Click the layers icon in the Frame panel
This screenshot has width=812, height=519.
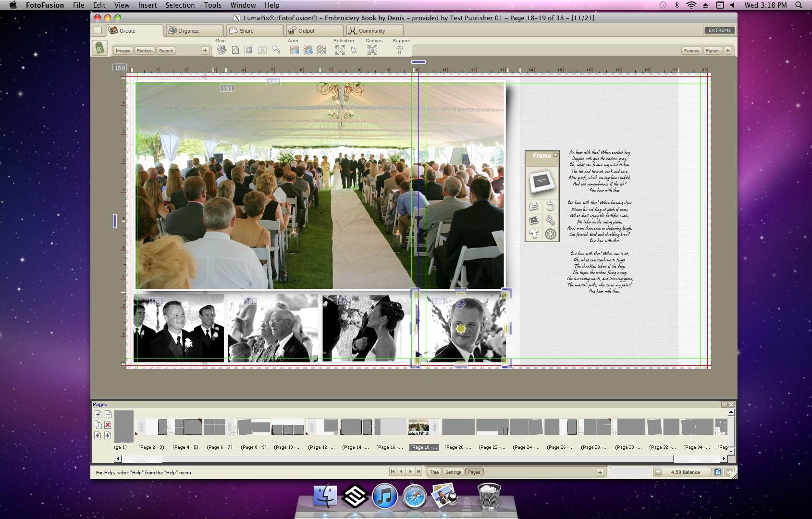[x=533, y=205]
